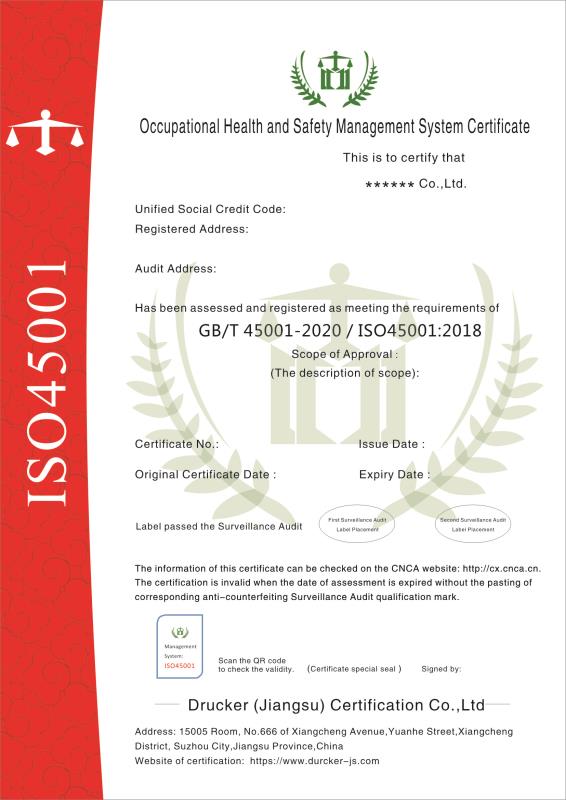Click 'corresponding anti-counterfeiting Surveillance Audit' line
This screenshot has width=566, height=800.
pos(297,597)
